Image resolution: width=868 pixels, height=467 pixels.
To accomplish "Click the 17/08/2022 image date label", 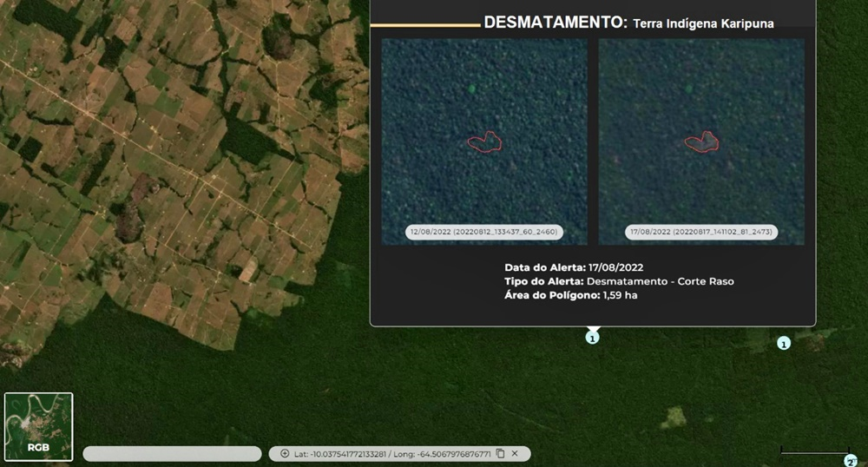I will (x=701, y=232).
